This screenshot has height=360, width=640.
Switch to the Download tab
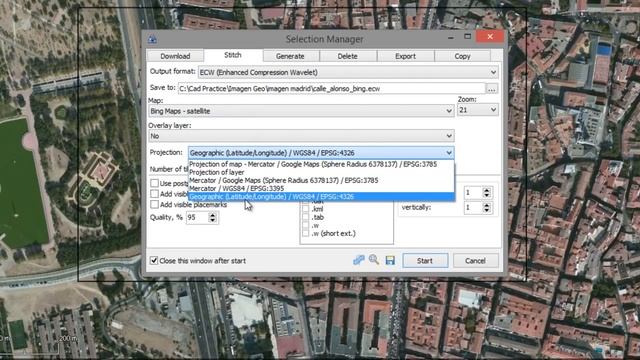tap(175, 56)
